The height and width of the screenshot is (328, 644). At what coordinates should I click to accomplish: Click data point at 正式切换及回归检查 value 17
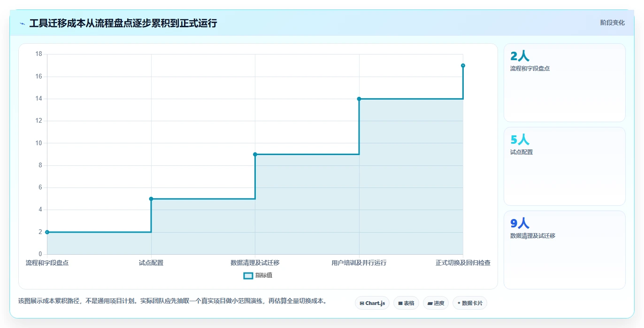463,65
